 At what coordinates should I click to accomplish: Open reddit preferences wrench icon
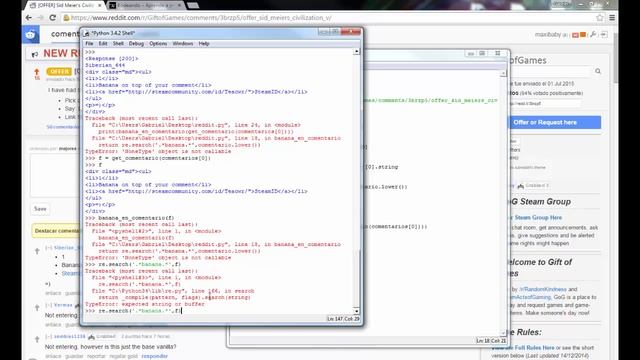pyautogui.click(x=593, y=35)
